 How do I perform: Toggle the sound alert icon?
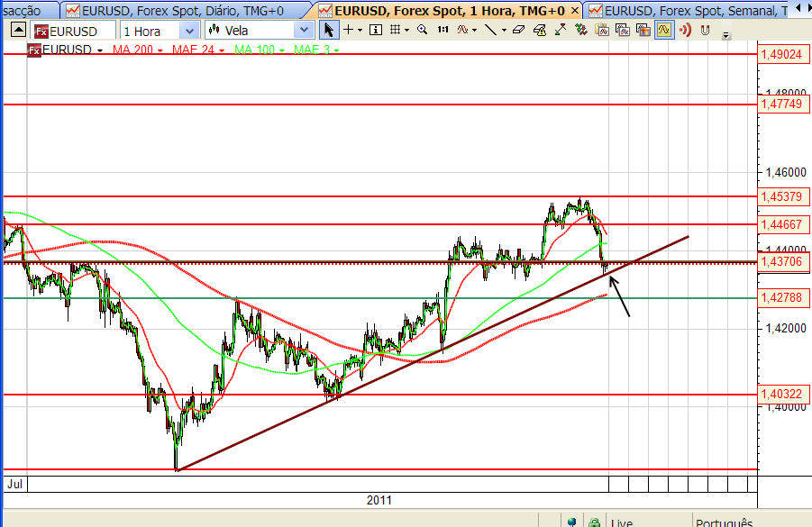pos(685,30)
